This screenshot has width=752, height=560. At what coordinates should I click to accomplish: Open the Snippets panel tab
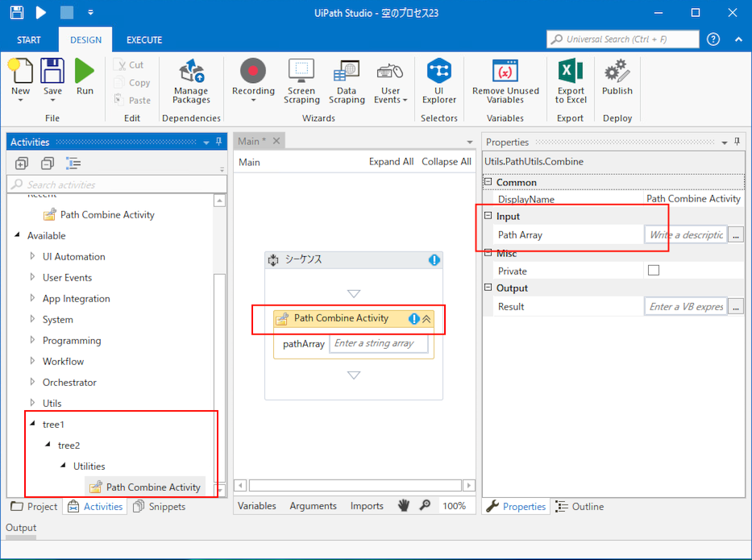160,506
